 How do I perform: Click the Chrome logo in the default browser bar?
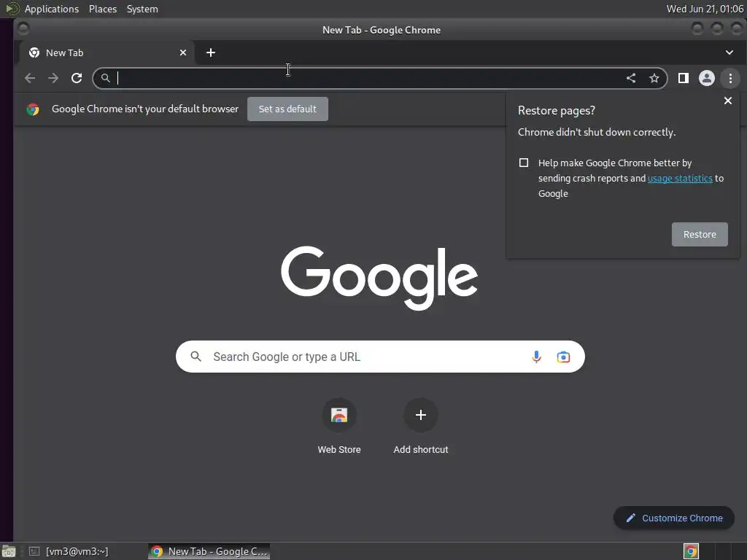tap(33, 109)
